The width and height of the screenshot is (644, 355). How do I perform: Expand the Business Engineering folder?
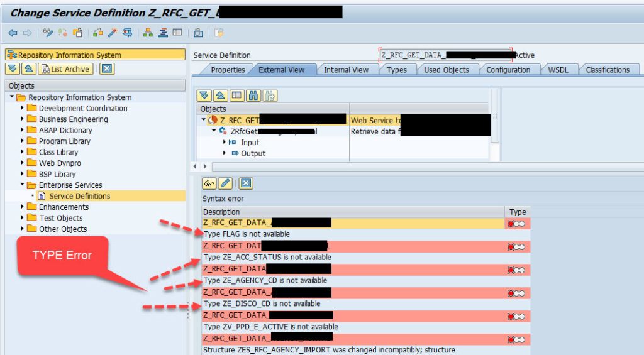[22, 119]
